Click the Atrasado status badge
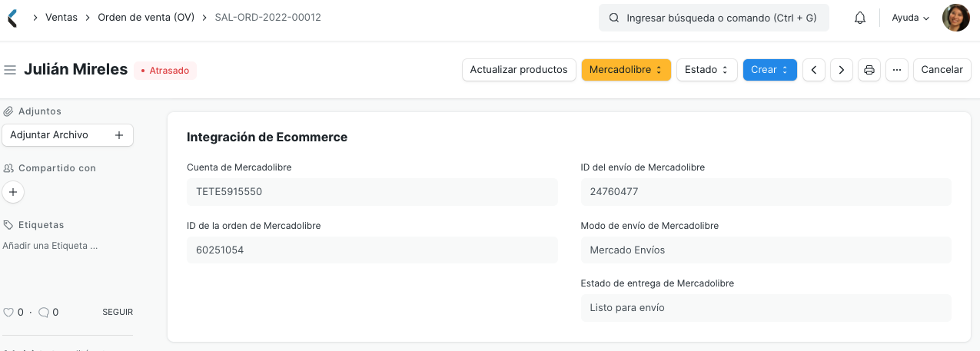This screenshot has height=351, width=980. coord(165,71)
